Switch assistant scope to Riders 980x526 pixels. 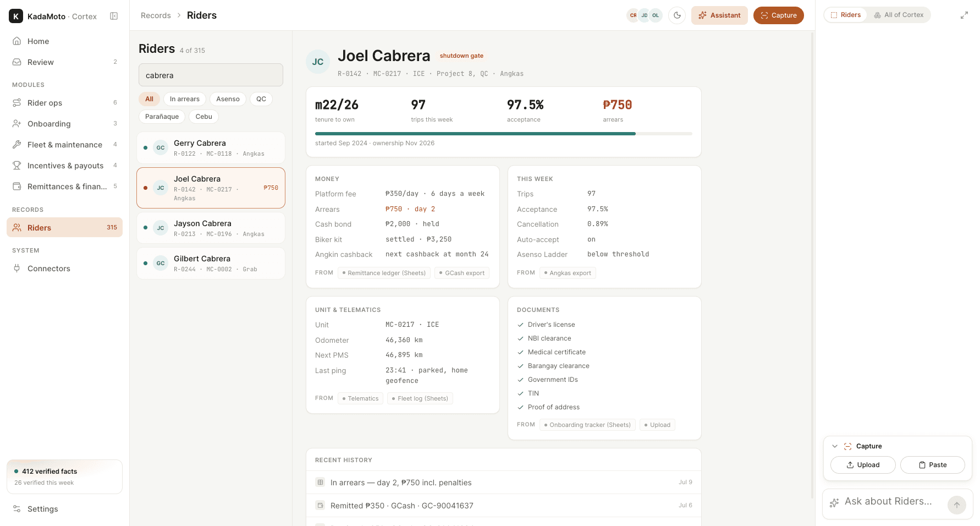coord(845,15)
